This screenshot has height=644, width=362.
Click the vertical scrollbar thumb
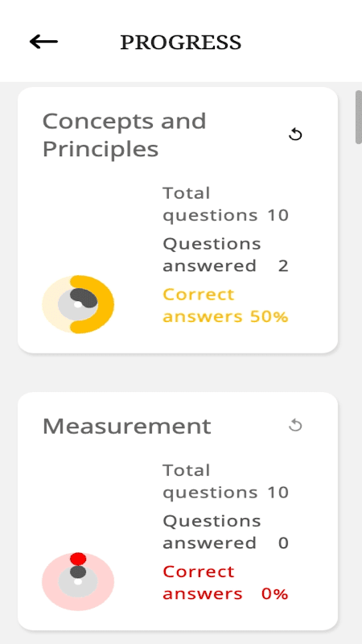click(359, 117)
